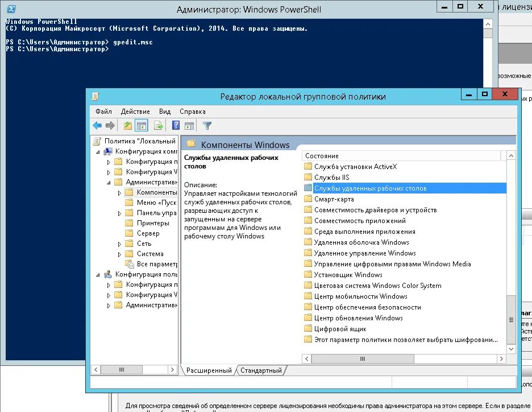The height and width of the screenshot is (412, 532).
Task: Select 'Центр мобильности Windows' item
Action: coord(361,296)
